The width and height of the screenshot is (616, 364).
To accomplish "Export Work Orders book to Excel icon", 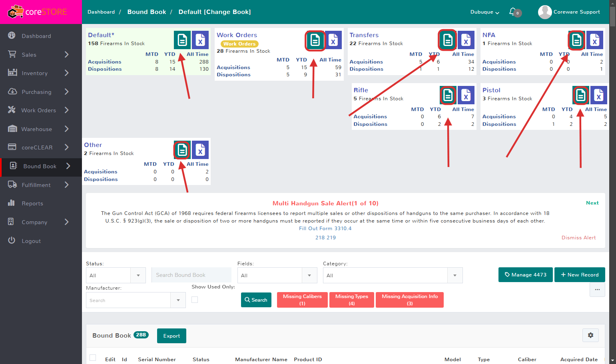I will [333, 40].
